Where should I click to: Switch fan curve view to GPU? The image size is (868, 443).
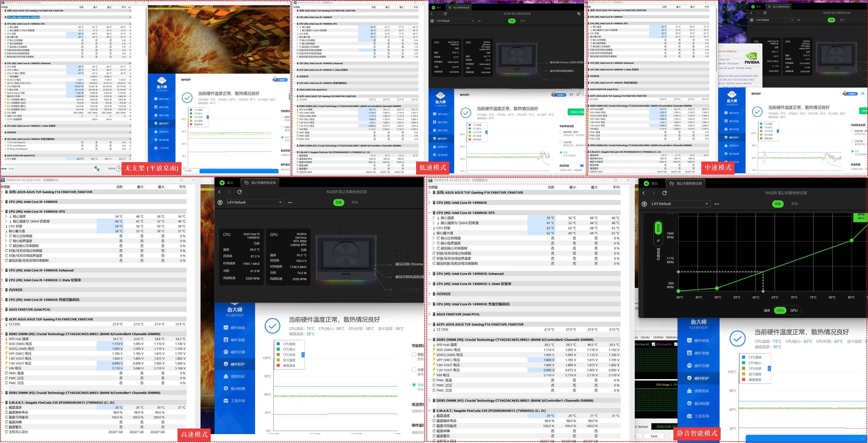coord(794,310)
